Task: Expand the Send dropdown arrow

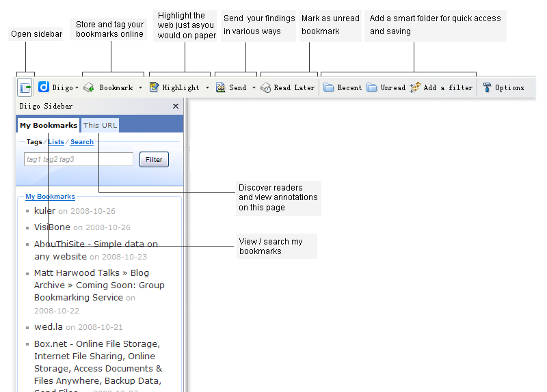Action: point(254,88)
